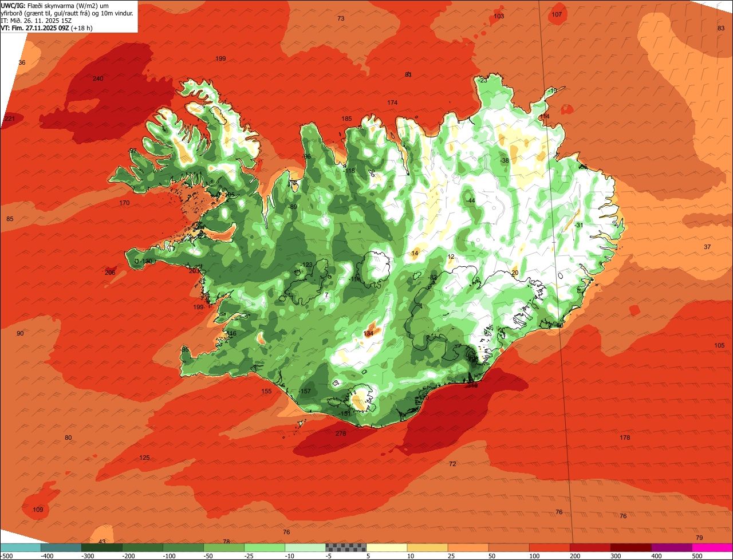Click the value 114 near the northeast coast

tap(544, 117)
